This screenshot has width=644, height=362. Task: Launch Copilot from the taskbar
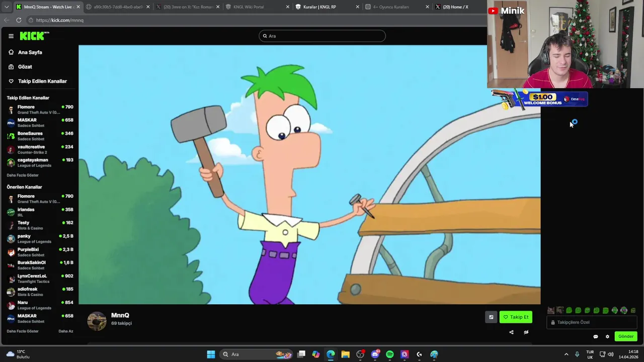pos(315,354)
